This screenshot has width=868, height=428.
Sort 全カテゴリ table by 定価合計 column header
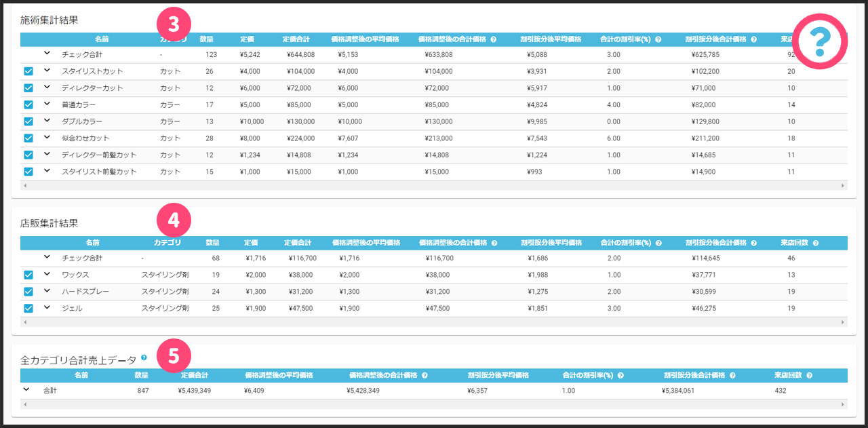(x=195, y=375)
